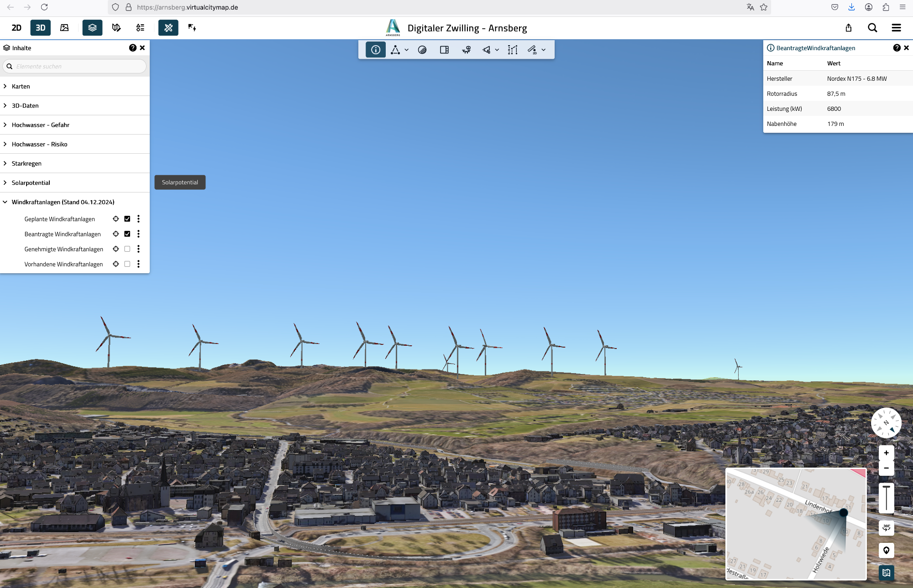This screenshot has height=588, width=913.
Task: Uncheck Beantragte Windkraftanlagen layer
Action: [127, 234]
